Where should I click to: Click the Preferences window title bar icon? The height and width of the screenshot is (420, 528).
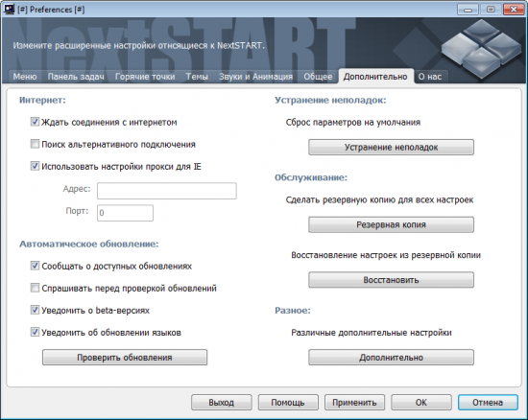pyautogui.click(x=9, y=9)
